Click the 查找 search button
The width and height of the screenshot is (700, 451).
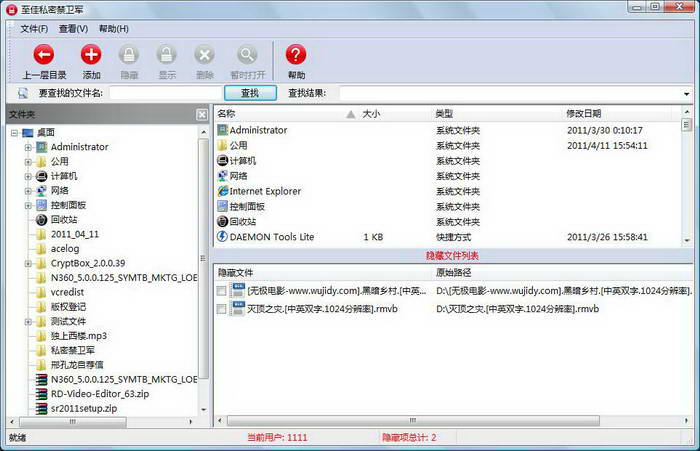(x=249, y=93)
